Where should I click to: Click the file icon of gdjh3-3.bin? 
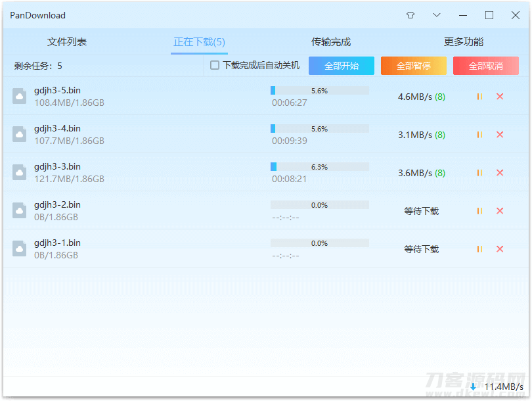[19, 172]
